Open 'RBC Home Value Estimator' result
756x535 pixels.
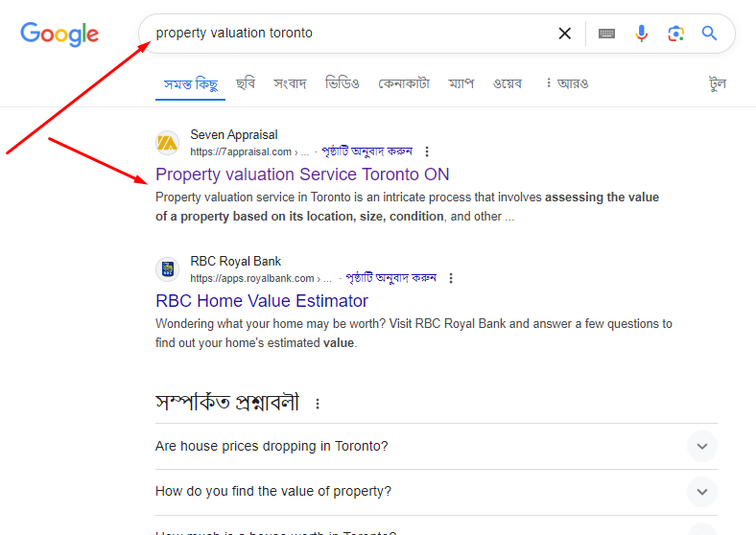[262, 301]
